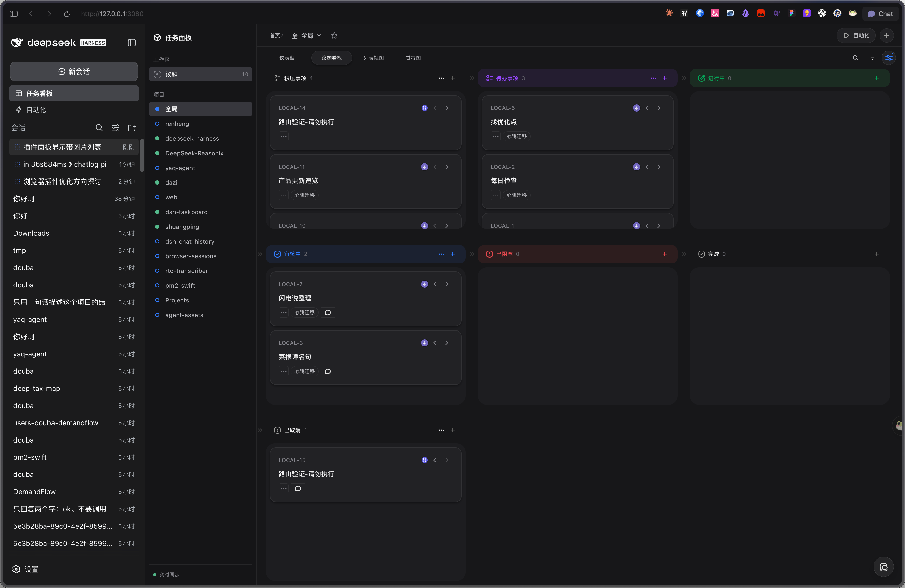Toggle the browser sidebar panel icon
This screenshot has width=905, height=588.
14,14
